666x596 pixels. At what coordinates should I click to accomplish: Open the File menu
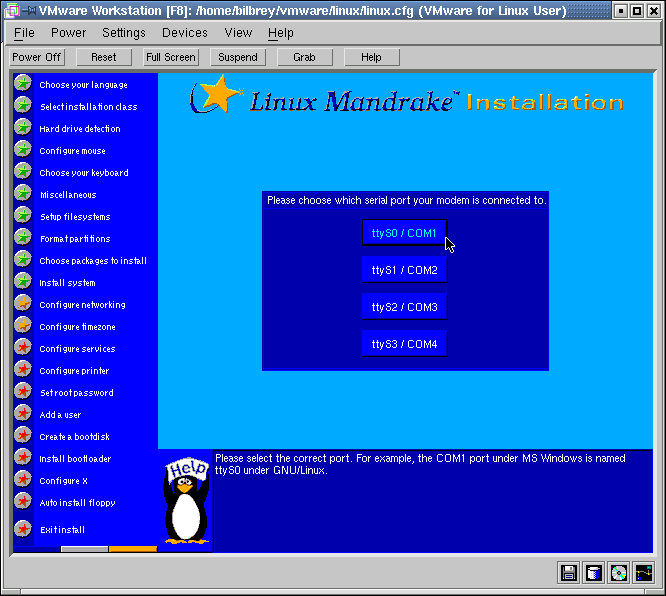(x=24, y=33)
